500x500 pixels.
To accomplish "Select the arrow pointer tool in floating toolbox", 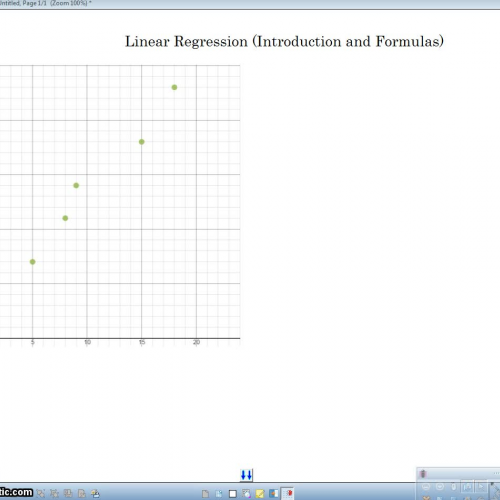I will [x=481, y=487].
